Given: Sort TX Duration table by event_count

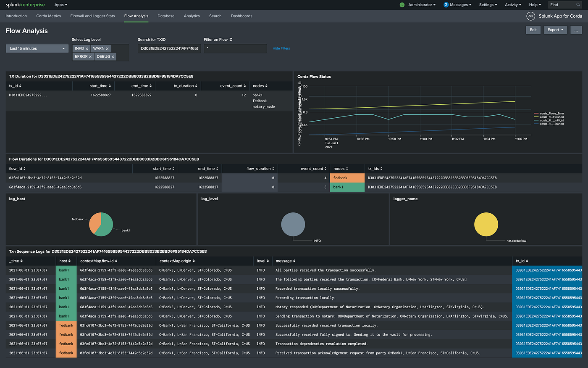Looking at the screenshot, I should pyautogui.click(x=233, y=86).
